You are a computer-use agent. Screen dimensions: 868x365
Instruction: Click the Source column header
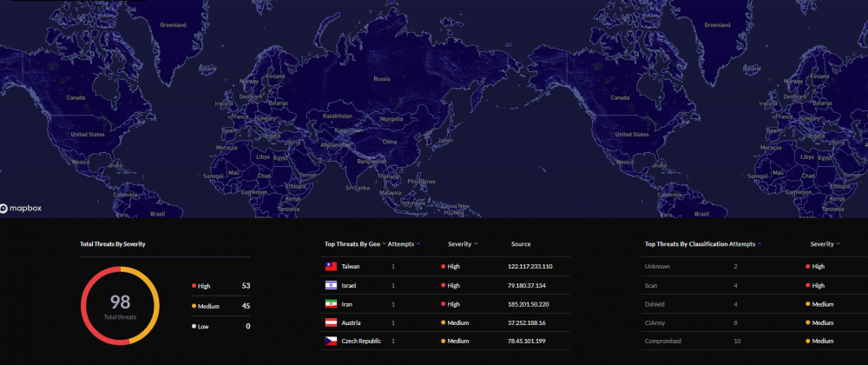point(521,244)
